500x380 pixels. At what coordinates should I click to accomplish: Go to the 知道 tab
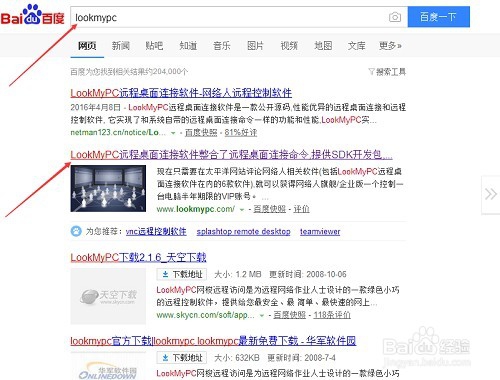(x=188, y=46)
